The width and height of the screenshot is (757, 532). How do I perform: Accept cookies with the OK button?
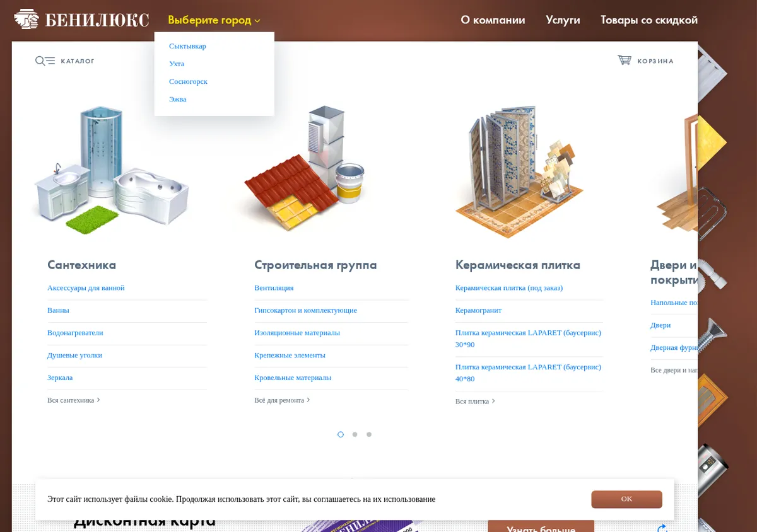click(626, 499)
